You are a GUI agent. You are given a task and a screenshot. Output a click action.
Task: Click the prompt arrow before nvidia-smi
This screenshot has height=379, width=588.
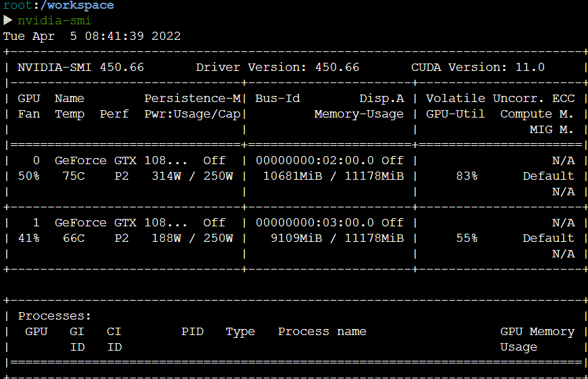[x=8, y=20]
